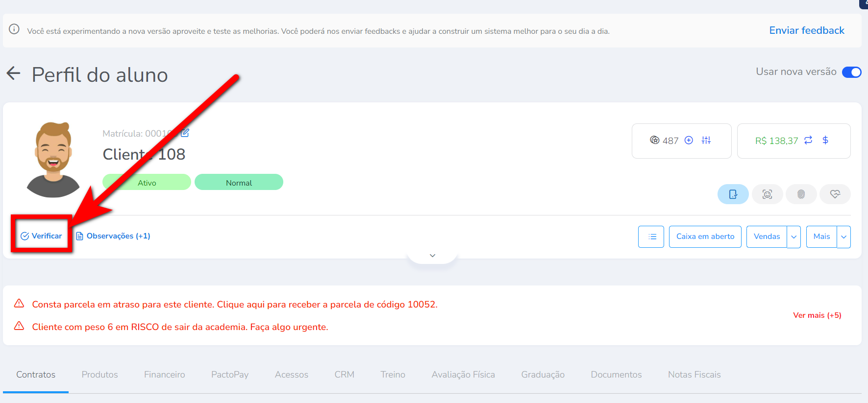Viewport: 868px width, 403px height.
Task: Go back using the left arrow
Action: coord(14,74)
